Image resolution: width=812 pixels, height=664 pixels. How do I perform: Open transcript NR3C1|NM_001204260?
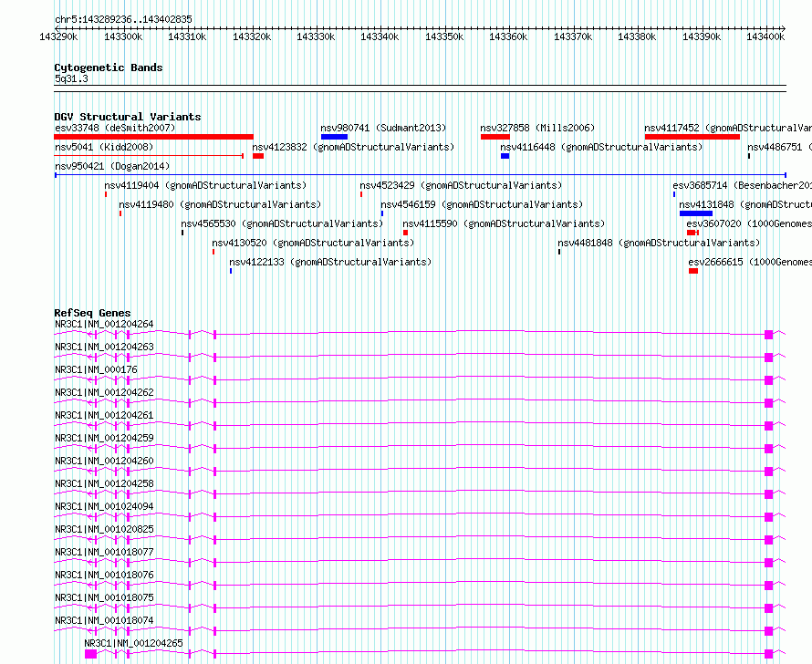click(104, 461)
